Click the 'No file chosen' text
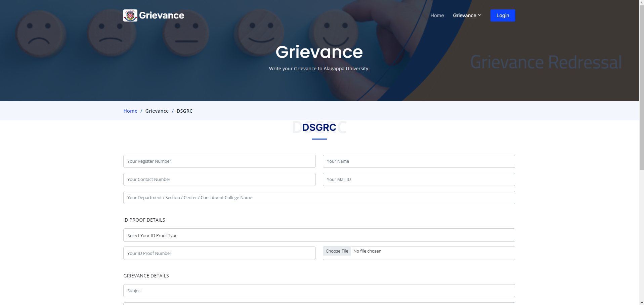 tap(367, 251)
